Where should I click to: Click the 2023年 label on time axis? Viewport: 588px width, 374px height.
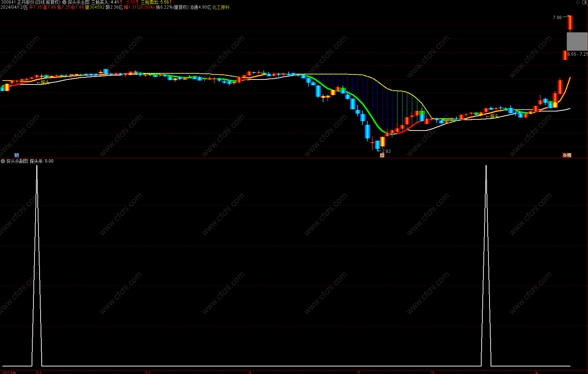[x=9, y=372]
